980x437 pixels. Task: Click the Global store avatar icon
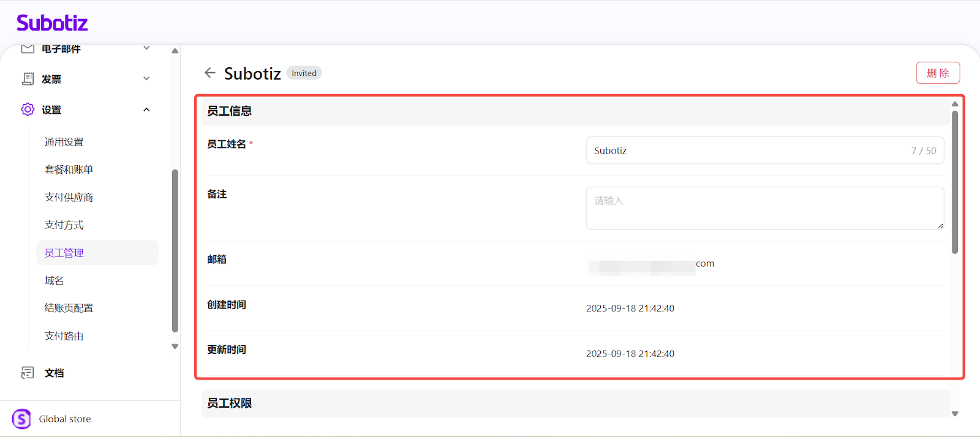pos(21,419)
